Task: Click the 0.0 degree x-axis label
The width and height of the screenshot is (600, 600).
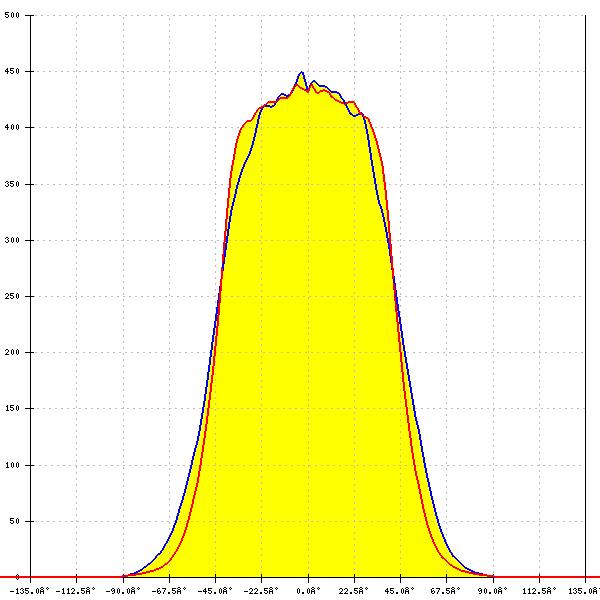Action: click(x=308, y=591)
